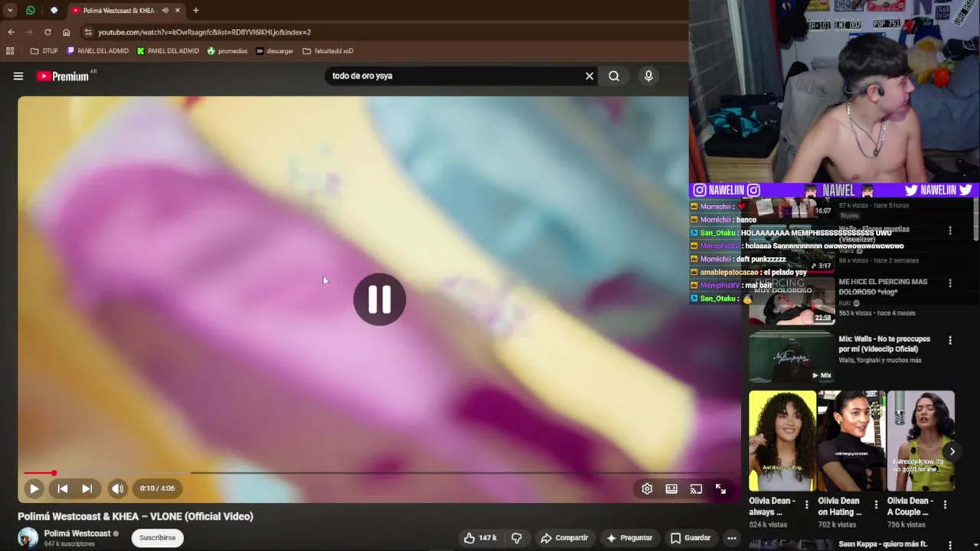Viewport: 980px width, 551px height.
Task: Mute the YouTube tab audio icon
Action: [x=165, y=11]
